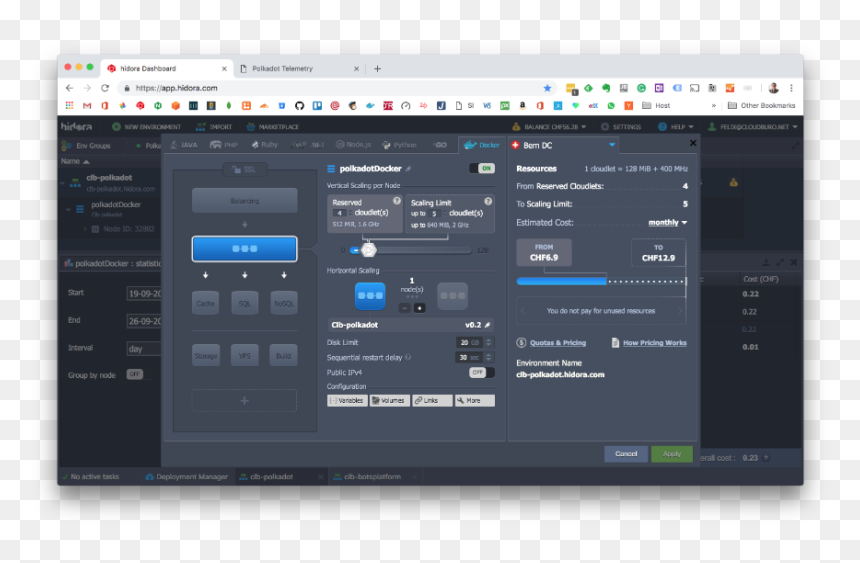Bookmark page with the star icon
The height and width of the screenshot is (563, 860).
[x=547, y=88]
